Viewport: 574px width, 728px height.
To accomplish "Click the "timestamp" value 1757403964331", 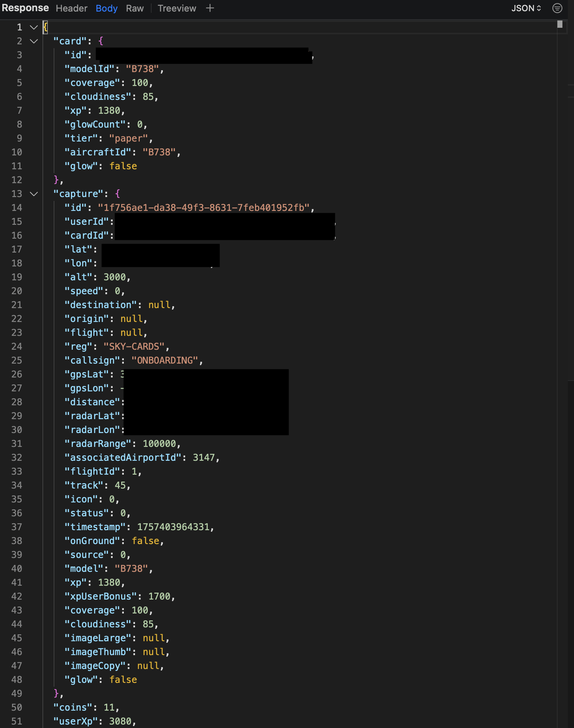I will pyautogui.click(x=173, y=527).
